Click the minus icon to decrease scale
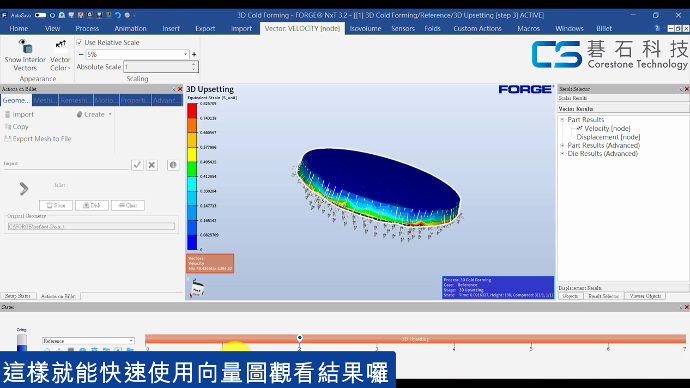690x388 pixels. (x=81, y=55)
